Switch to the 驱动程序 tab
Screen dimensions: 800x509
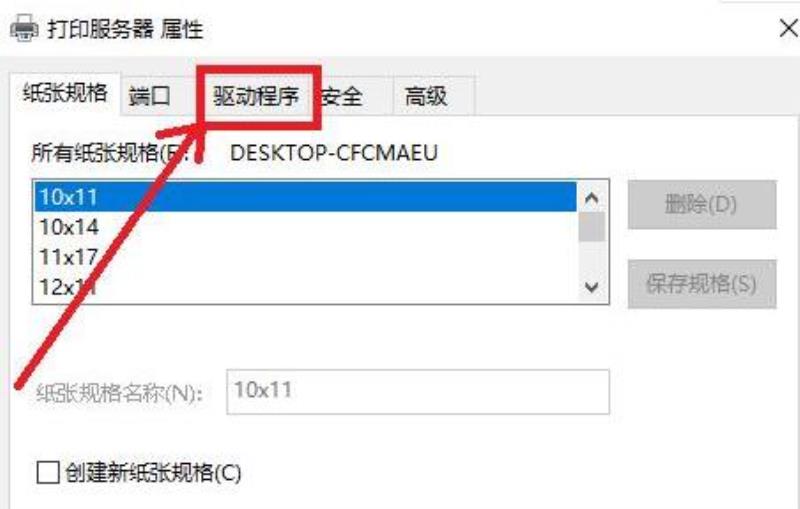(x=256, y=96)
